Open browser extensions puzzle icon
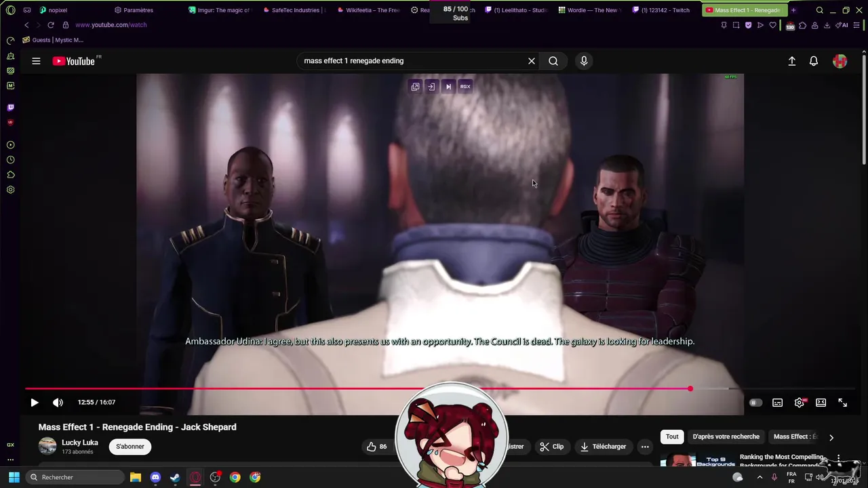The height and width of the screenshot is (488, 868). pos(803,25)
